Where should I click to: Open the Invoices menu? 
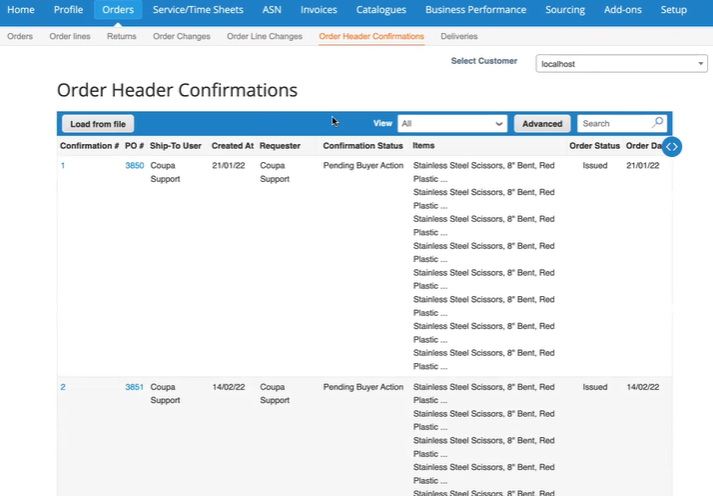pos(318,10)
